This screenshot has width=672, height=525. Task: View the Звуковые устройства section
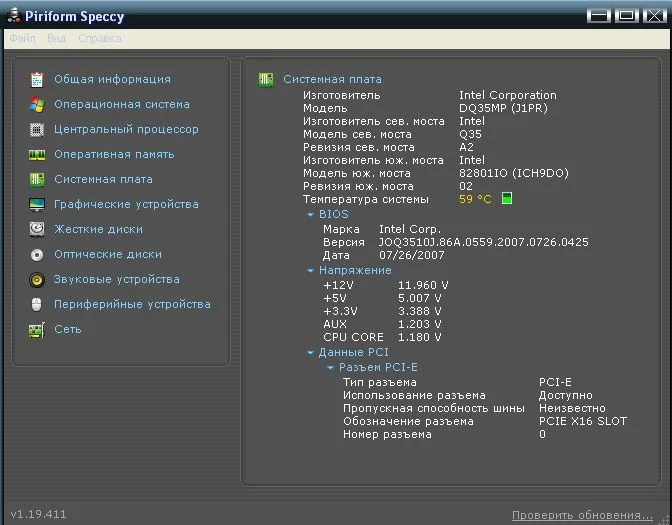pyautogui.click(x=117, y=279)
